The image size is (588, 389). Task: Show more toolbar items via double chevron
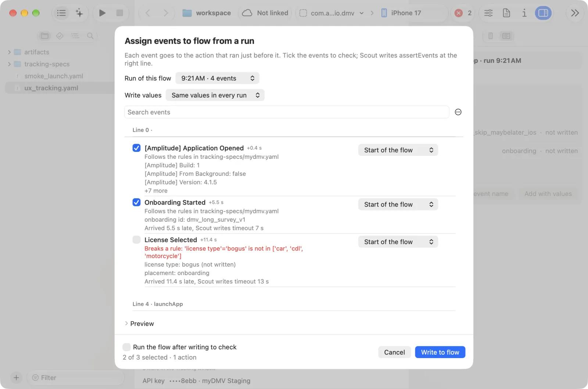575,13
